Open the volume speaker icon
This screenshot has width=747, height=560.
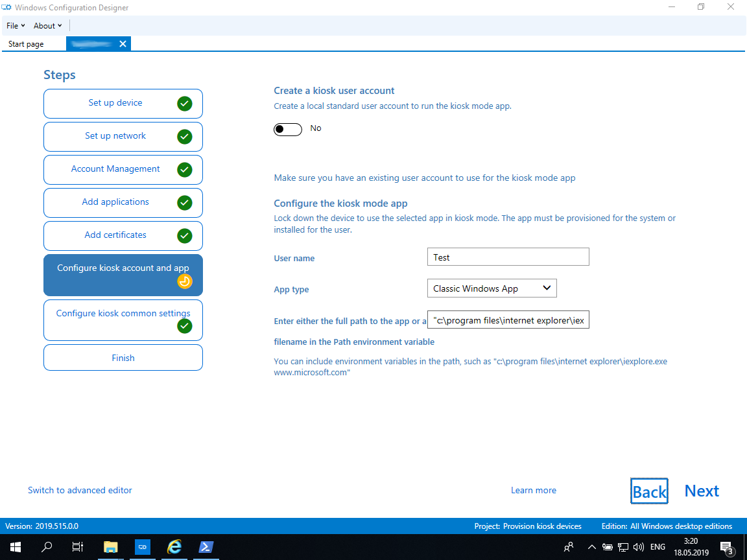click(638, 546)
